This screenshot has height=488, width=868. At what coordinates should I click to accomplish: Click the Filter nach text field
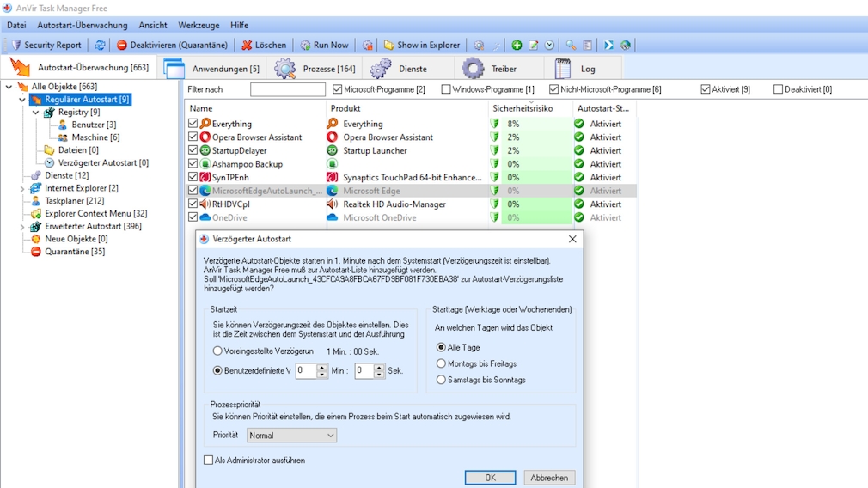point(287,89)
